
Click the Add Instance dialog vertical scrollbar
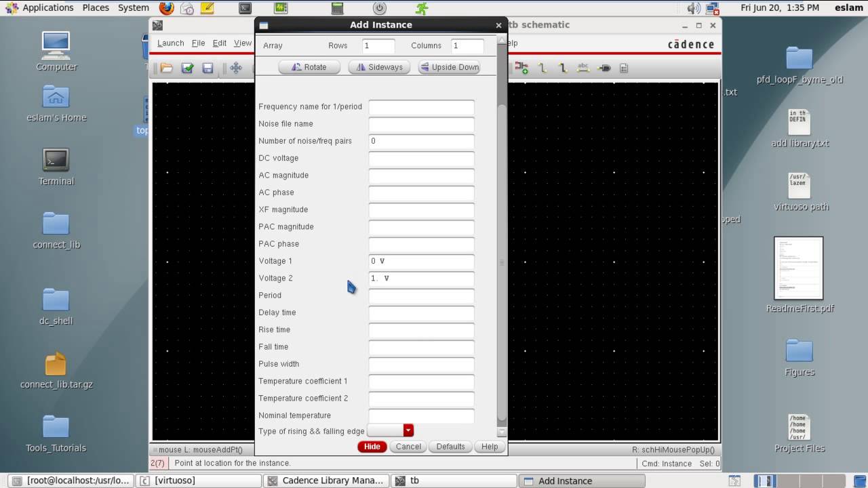502,262
